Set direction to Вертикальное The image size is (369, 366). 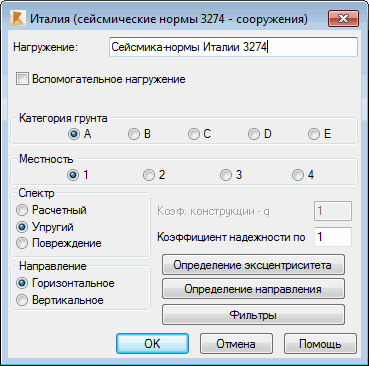point(22,300)
